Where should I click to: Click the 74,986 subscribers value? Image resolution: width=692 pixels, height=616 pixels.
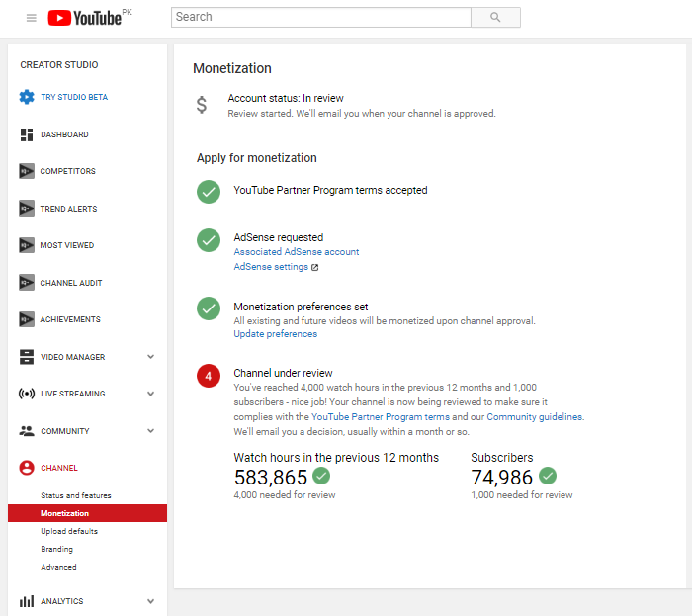point(502,477)
